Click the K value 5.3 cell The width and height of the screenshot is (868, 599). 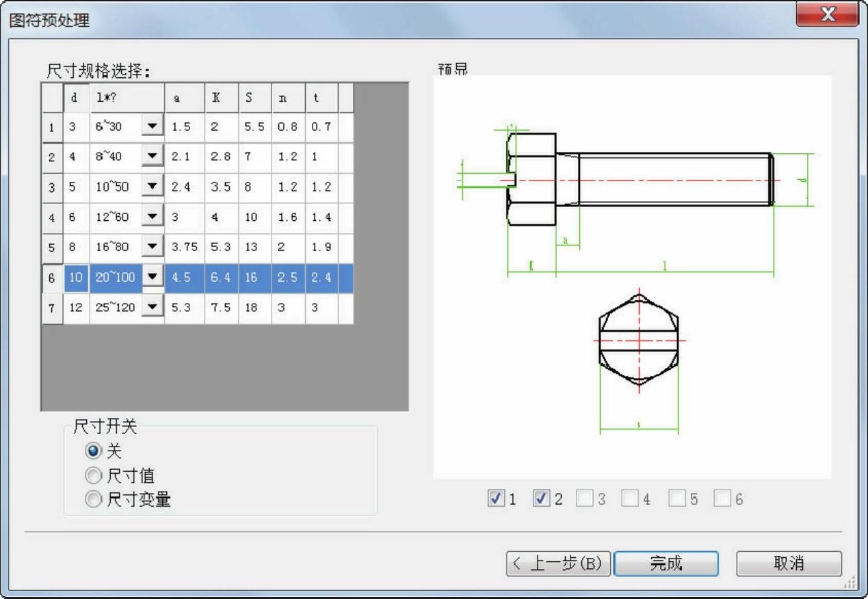[222, 248]
